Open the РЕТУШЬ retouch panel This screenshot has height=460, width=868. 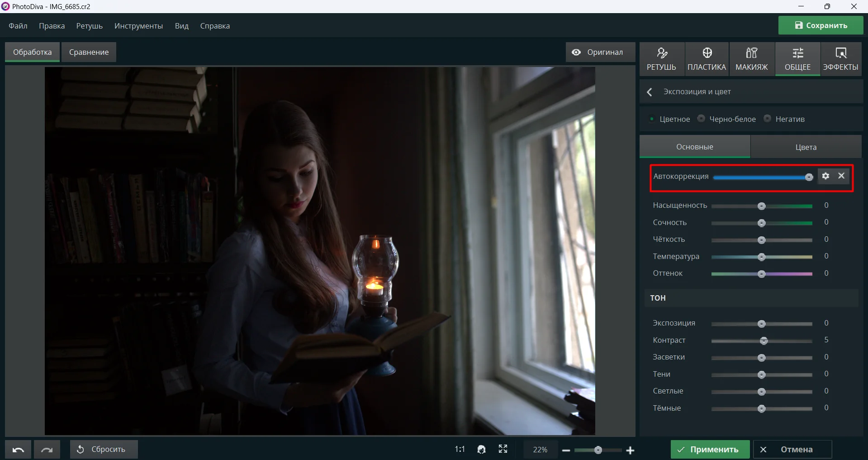point(661,59)
